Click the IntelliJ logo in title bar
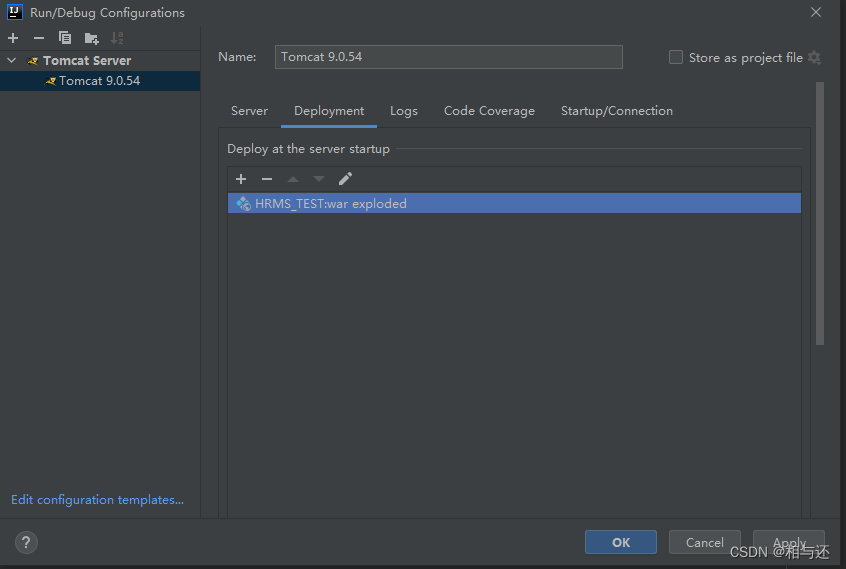 (x=15, y=12)
